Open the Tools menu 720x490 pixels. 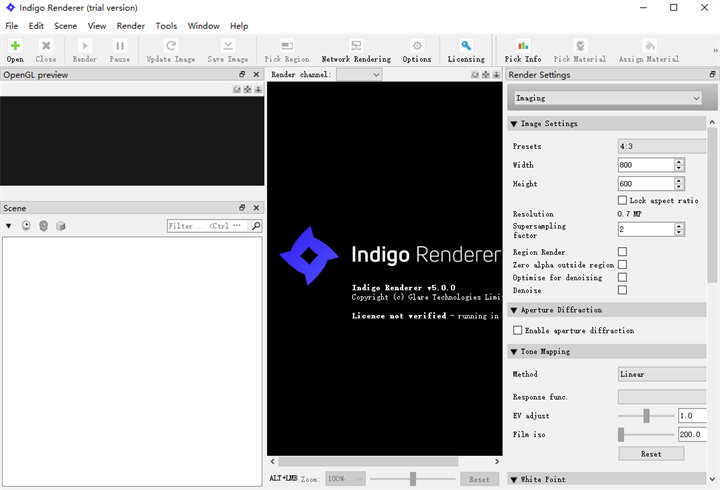pyautogui.click(x=166, y=26)
